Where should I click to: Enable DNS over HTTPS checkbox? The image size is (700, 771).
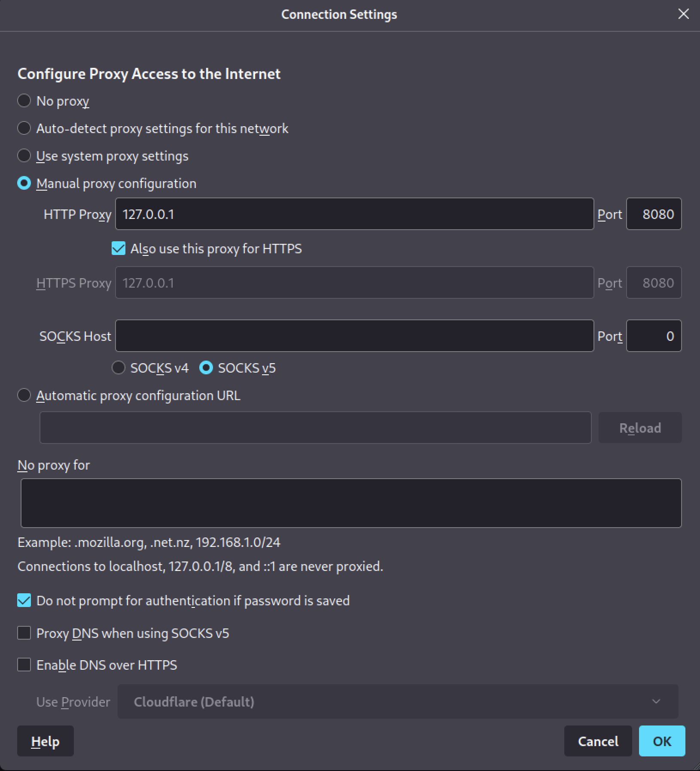coord(24,665)
